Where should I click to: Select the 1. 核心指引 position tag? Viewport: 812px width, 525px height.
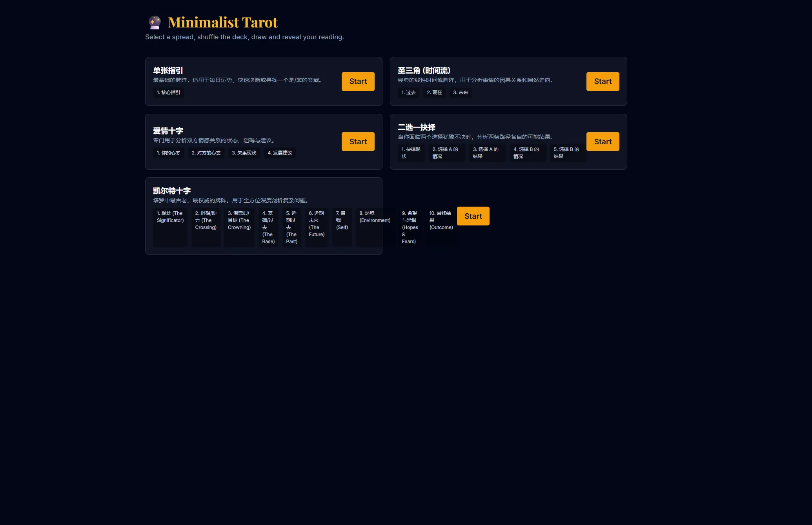click(168, 93)
